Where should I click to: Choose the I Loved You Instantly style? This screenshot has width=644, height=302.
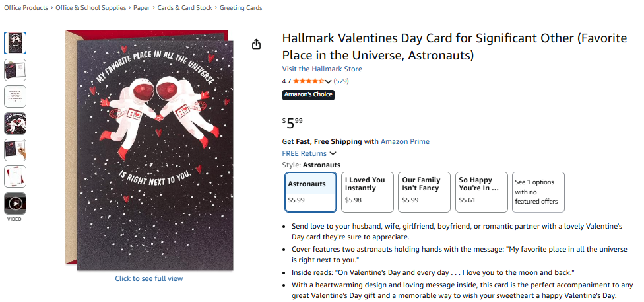coord(368,192)
